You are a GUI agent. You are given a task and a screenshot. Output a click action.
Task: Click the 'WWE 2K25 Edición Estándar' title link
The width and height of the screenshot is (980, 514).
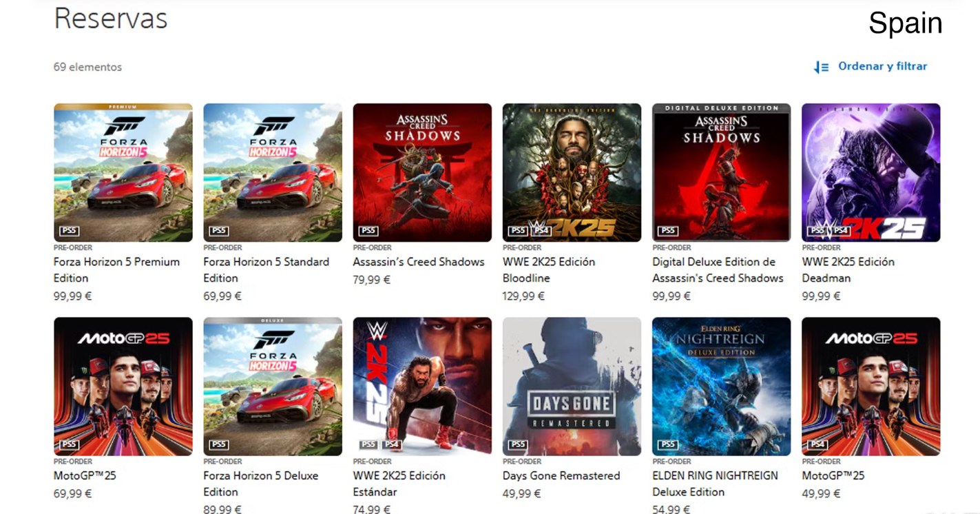point(399,484)
